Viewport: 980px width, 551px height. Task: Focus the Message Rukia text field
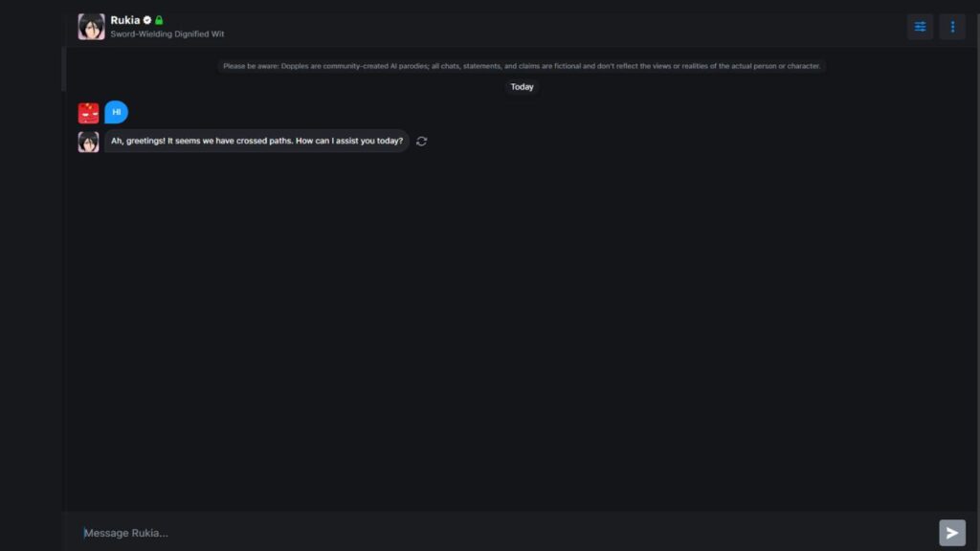pyautogui.click(x=506, y=533)
